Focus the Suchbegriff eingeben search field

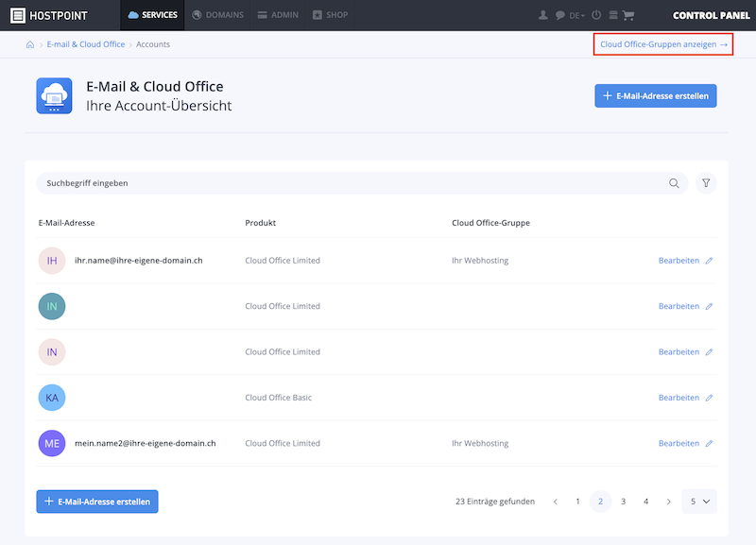(362, 183)
